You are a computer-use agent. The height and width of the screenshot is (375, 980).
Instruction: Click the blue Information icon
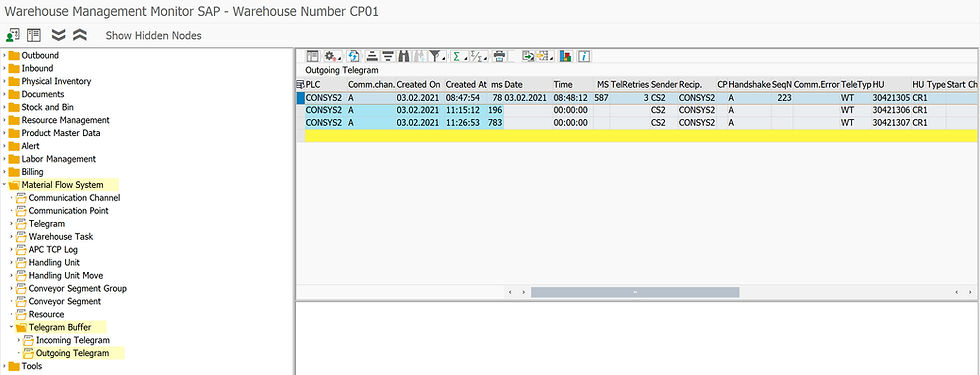(x=584, y=56)
